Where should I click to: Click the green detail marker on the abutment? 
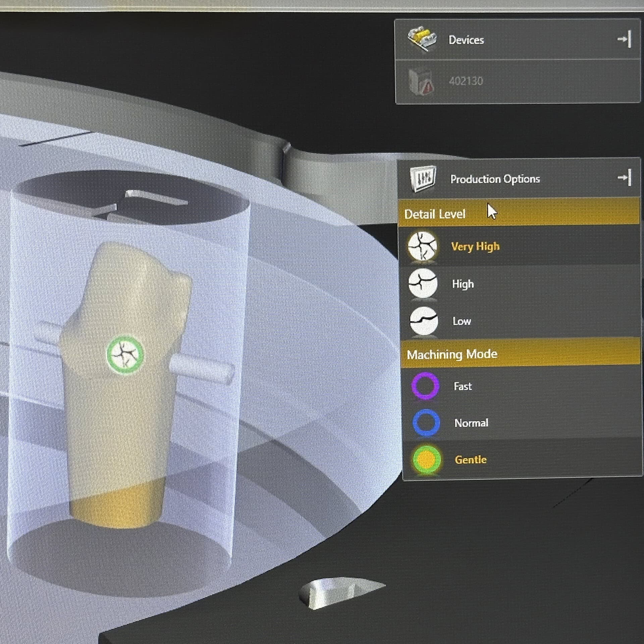(x=125, y=355)
